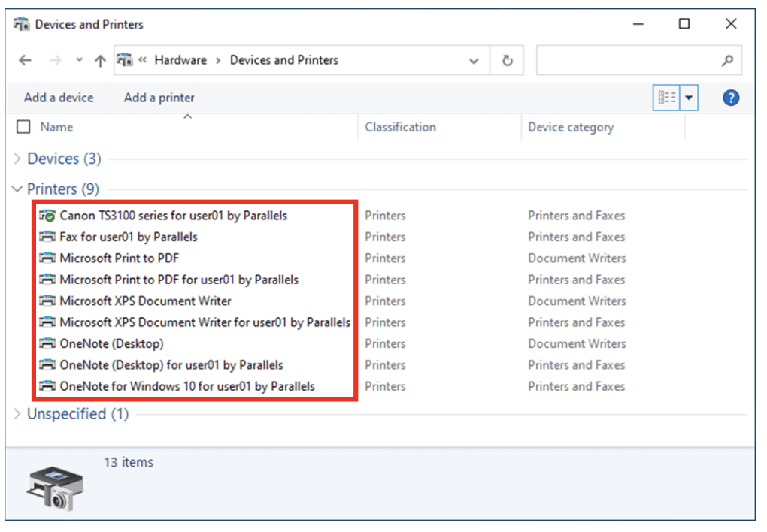
Task: Toggle the select-all checkbox beside Name
Action: (x=23, y=127)
